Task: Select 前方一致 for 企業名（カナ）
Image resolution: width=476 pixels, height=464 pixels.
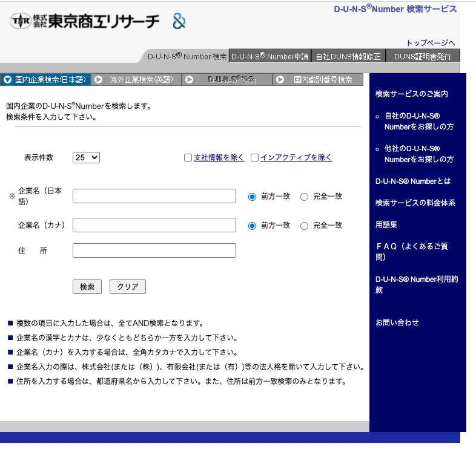Action: [x=252, y=226]
